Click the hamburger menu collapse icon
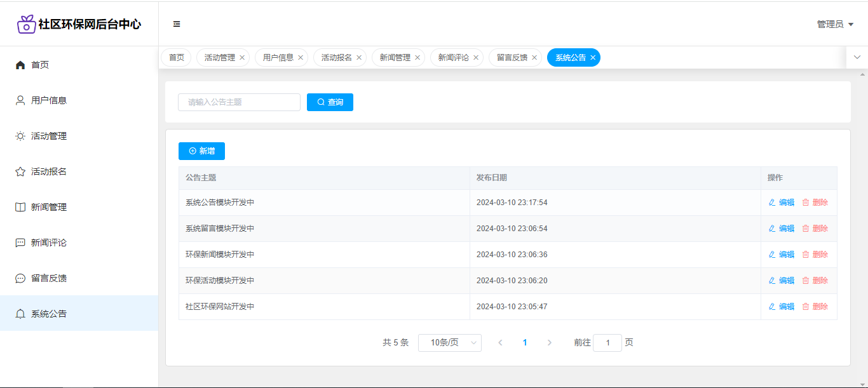 (x=177, y=24)
